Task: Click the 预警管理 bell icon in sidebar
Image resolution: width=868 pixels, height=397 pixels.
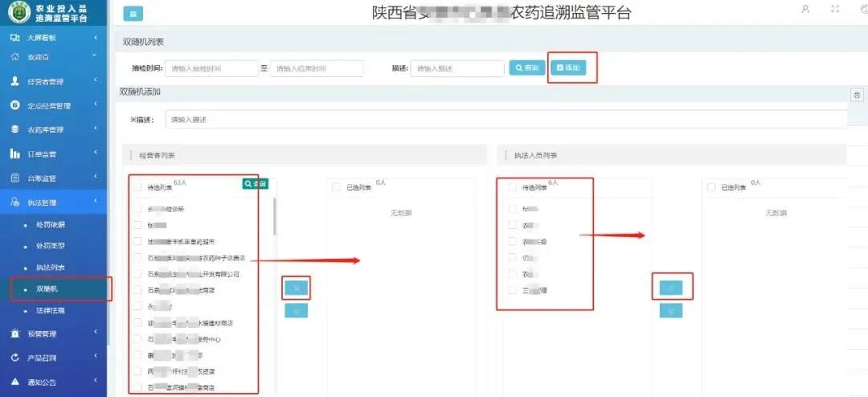Action: (x=14, y=333)
